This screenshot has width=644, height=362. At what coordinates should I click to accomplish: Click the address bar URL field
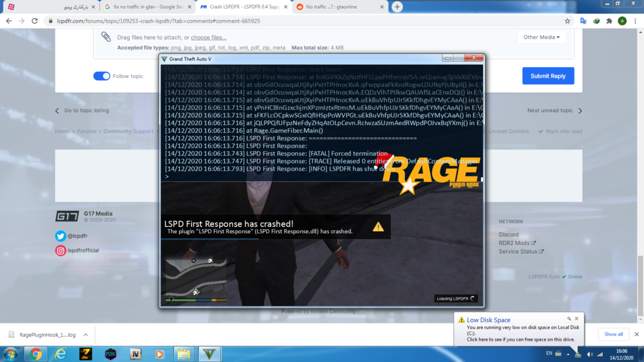pos(304,21)
